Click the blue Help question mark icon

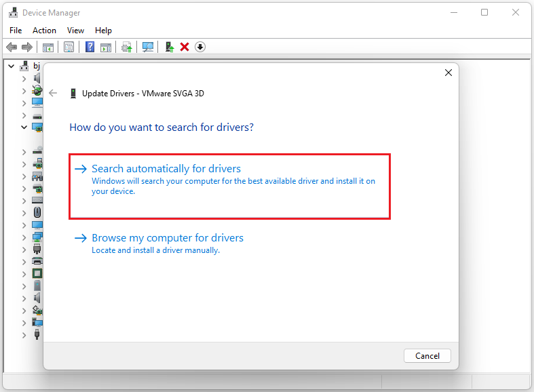click(90, 47)
